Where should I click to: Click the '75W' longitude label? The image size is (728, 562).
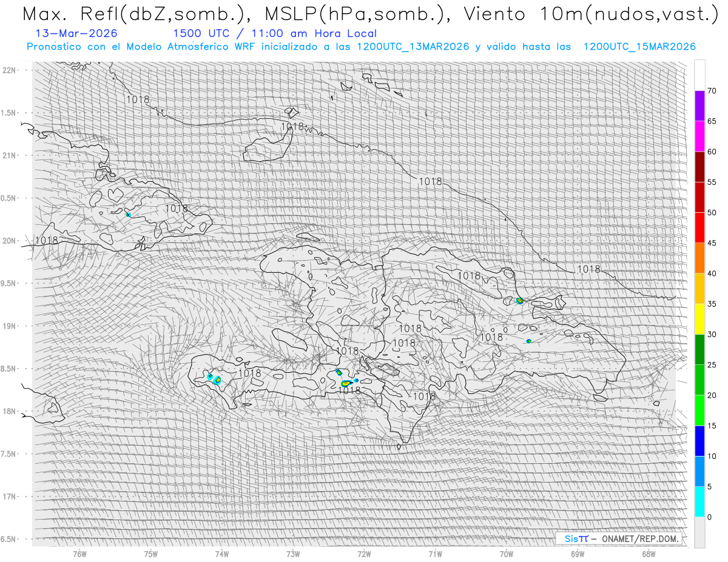[x=150, y=554]
